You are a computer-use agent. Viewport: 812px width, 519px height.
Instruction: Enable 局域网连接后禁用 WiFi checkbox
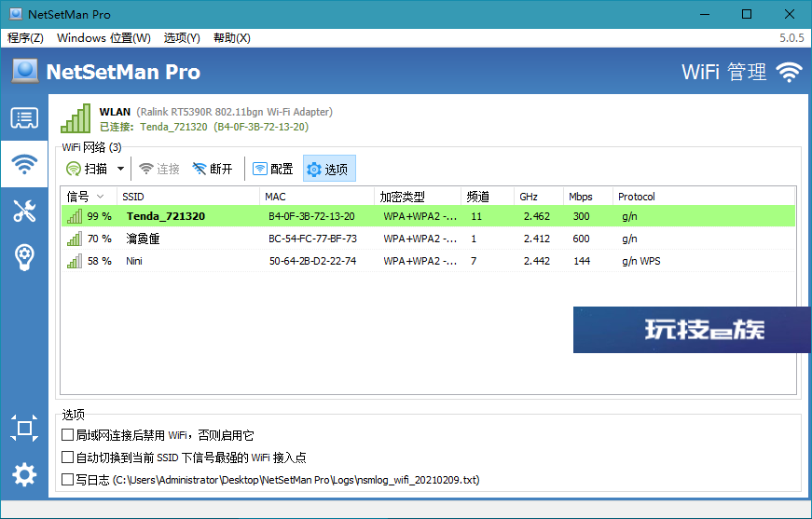tap(67, 434)
